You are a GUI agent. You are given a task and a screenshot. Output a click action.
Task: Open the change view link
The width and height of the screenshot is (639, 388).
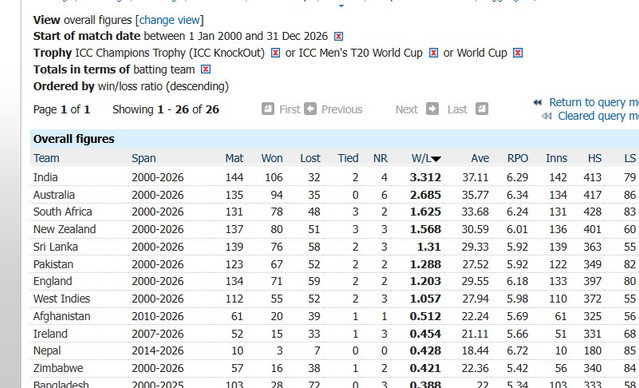pos(170,20)
